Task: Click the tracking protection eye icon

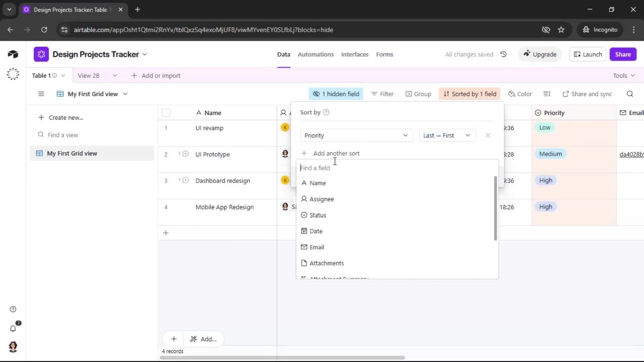Action: tap(546, 30)
